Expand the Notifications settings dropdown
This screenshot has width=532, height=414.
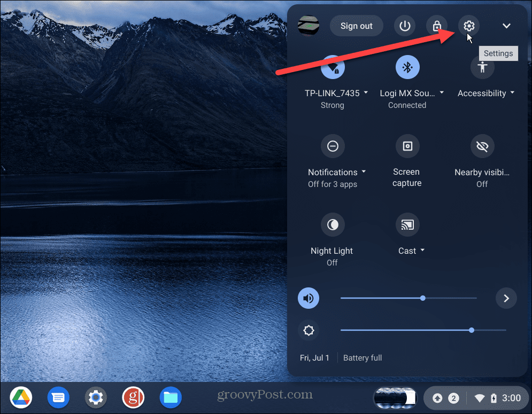364,171
